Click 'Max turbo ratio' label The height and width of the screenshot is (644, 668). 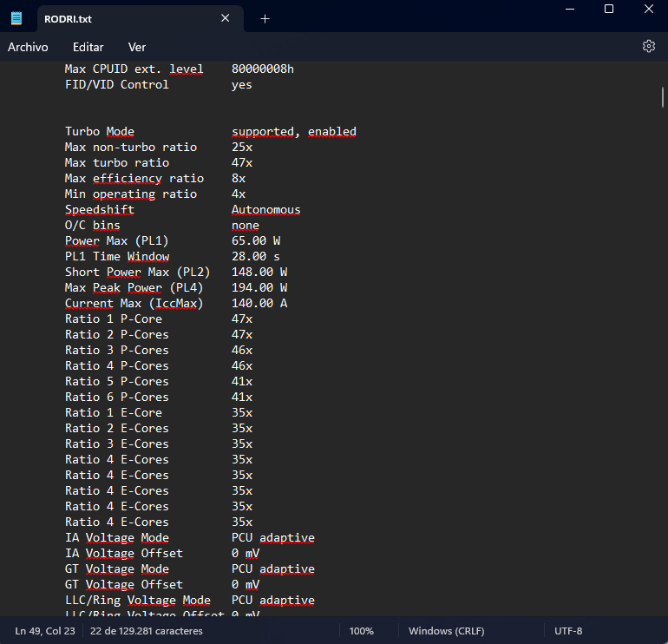pos(117,163)
